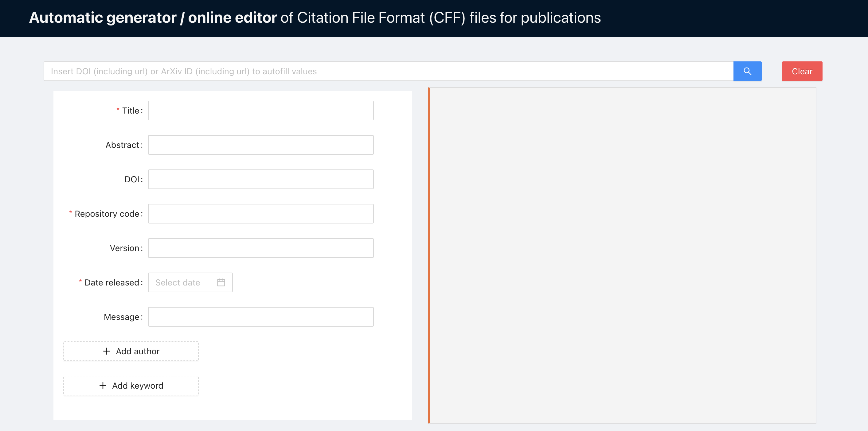
Task: Click into the Abstract input field
Action: click(x=261, y=145)
